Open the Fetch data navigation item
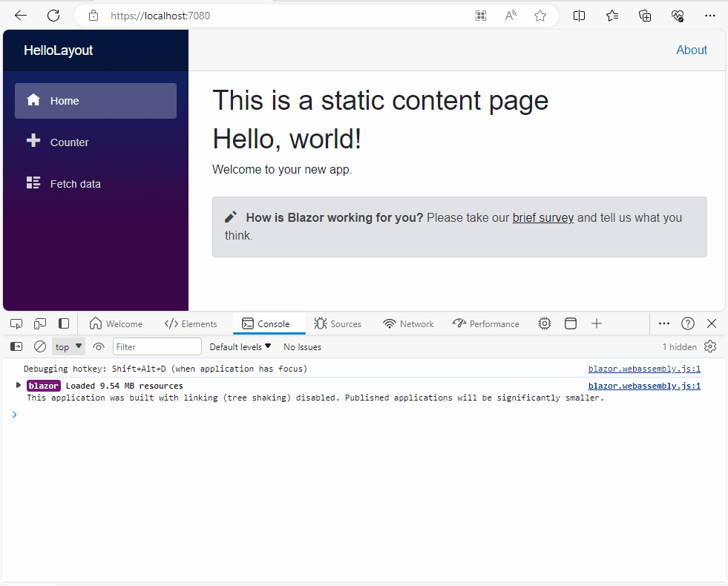 click(75, 184)
